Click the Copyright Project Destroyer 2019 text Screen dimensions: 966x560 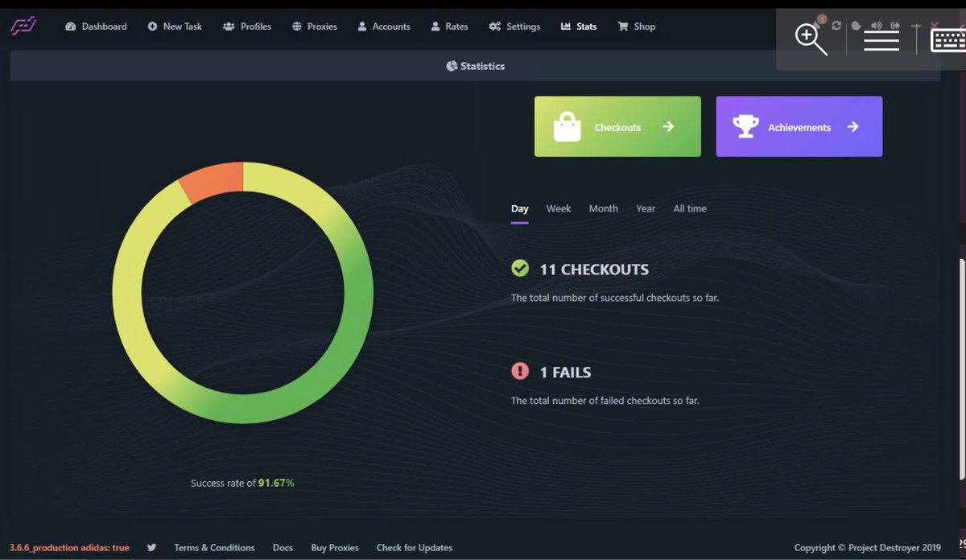pyautogui.click(x=867, y=547)
